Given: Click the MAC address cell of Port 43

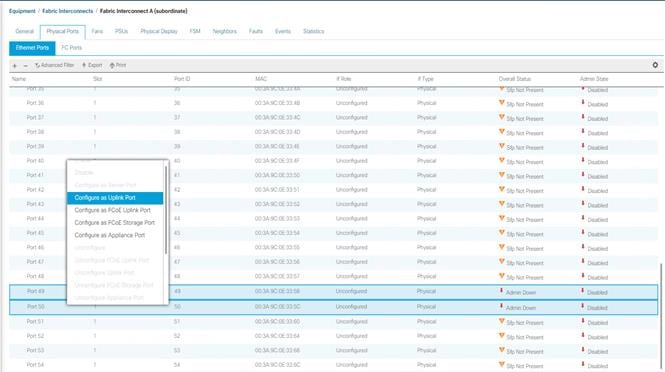Looking at the screenshot, I should pos(277,204).
